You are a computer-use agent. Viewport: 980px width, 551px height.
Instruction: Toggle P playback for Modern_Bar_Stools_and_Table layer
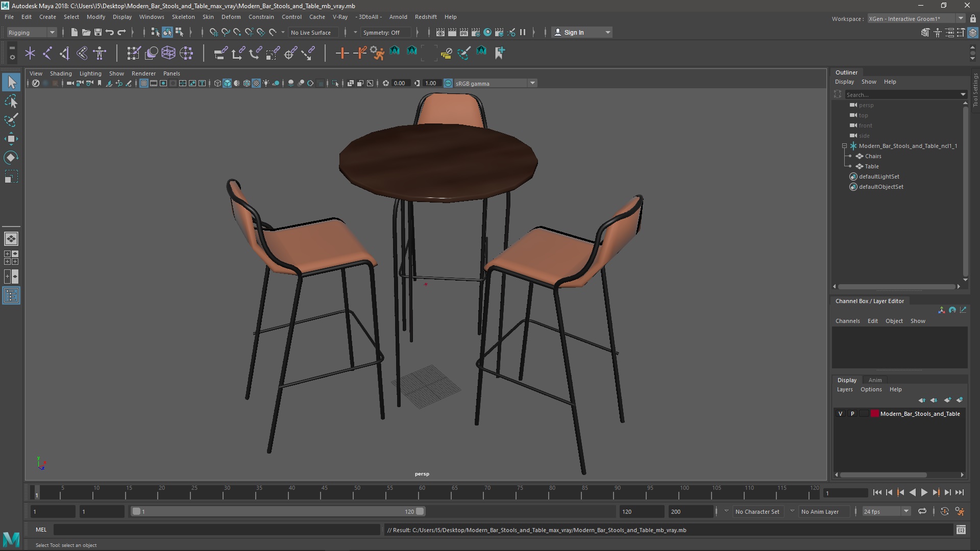[852, 414]
